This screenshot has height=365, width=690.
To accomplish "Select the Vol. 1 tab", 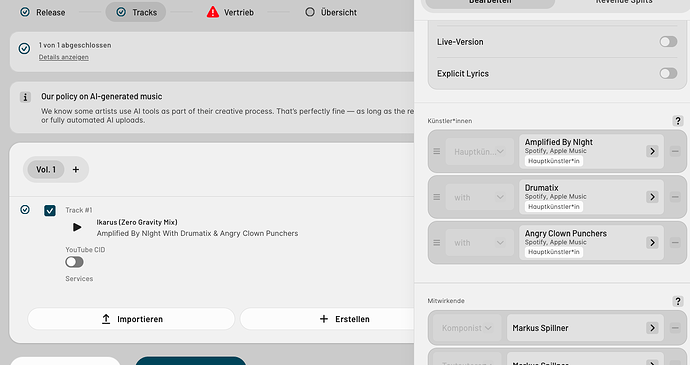I will pos(46,170).
